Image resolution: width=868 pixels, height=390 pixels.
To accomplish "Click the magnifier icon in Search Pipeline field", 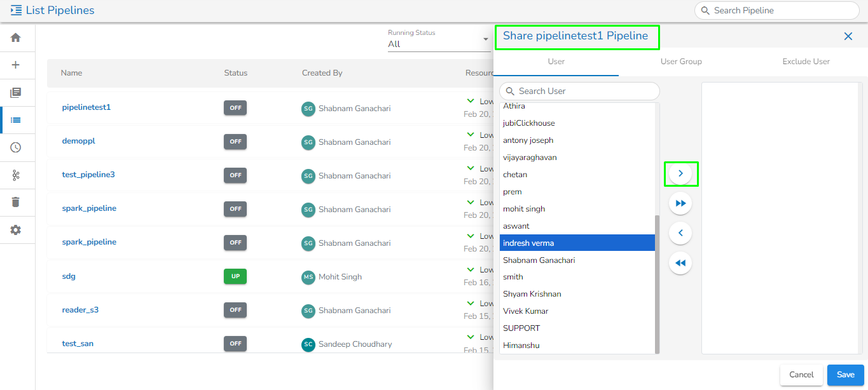I will tap(705, 10).
